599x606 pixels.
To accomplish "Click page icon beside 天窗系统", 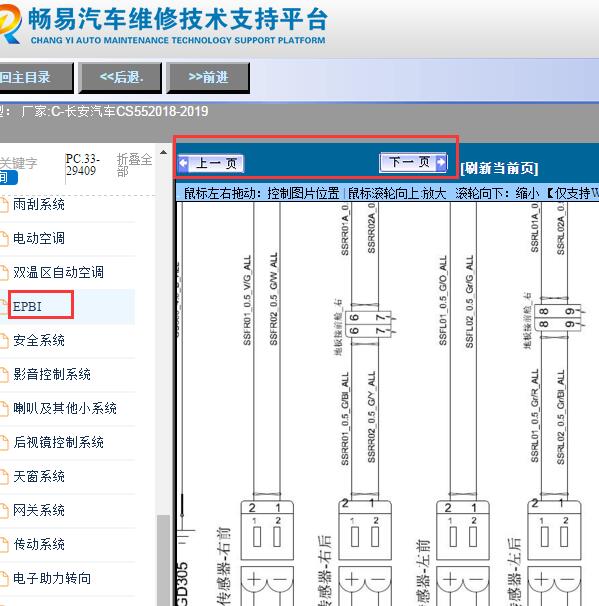I will coord(4,477).
